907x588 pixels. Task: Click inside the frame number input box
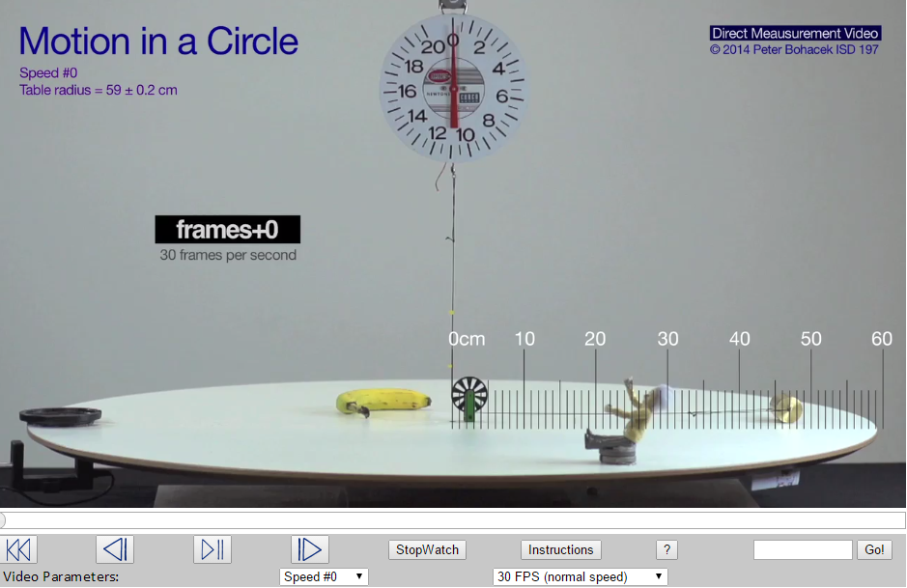(802, 549)
